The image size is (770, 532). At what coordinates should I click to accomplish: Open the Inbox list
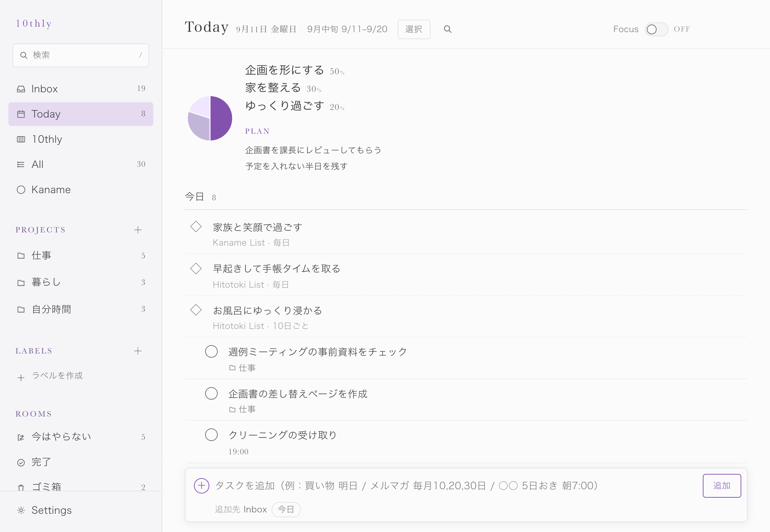[x=81, y=89]
